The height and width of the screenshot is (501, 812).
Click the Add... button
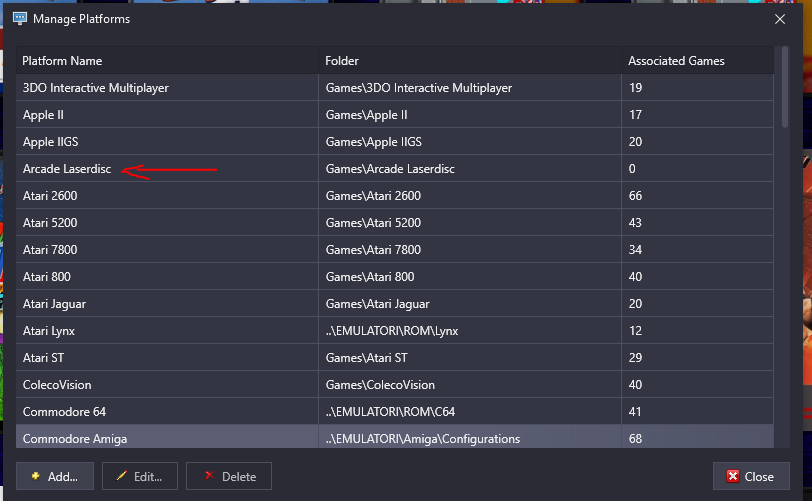click(55, 476)
